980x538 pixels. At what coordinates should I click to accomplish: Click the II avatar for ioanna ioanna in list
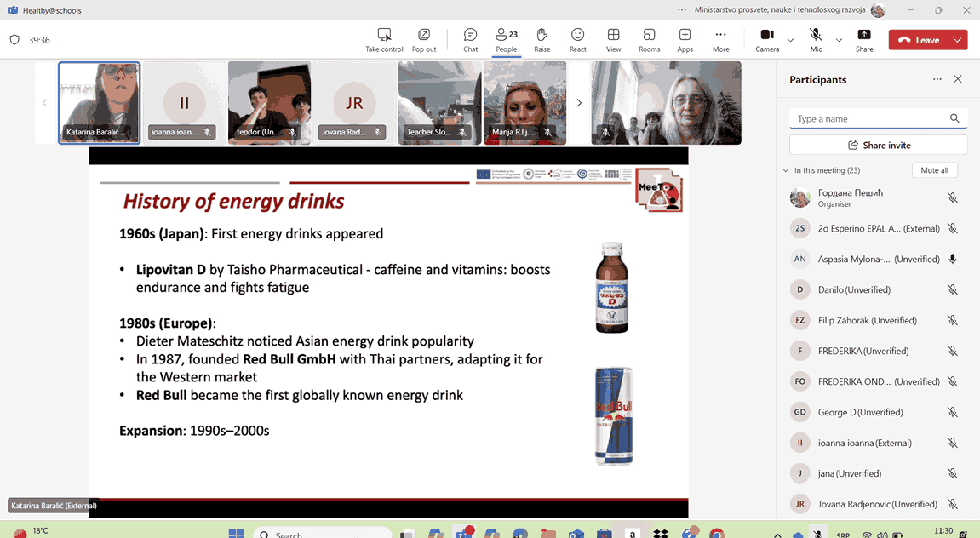800,443
